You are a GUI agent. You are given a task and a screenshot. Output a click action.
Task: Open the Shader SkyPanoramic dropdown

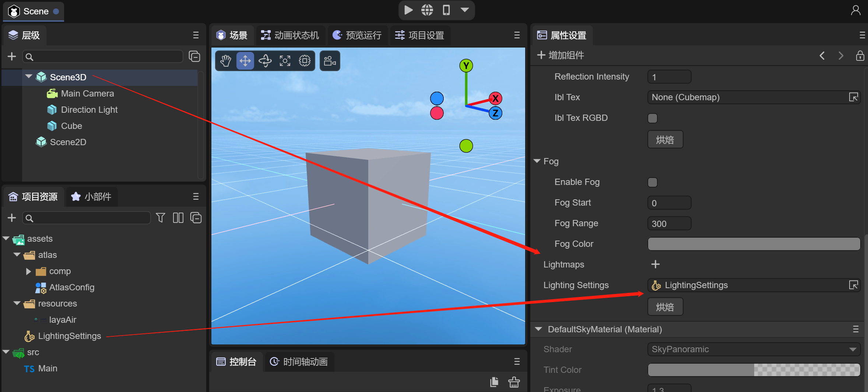[753, 349]
